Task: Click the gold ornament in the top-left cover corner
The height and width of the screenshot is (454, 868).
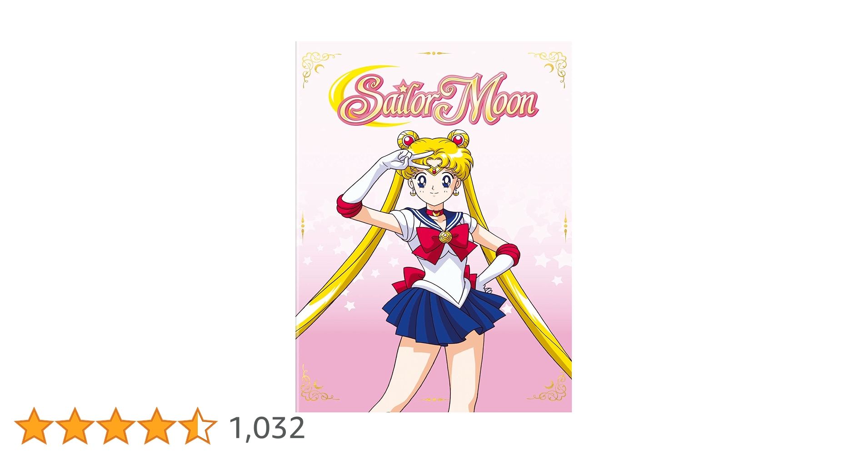Action: (318, 68)
